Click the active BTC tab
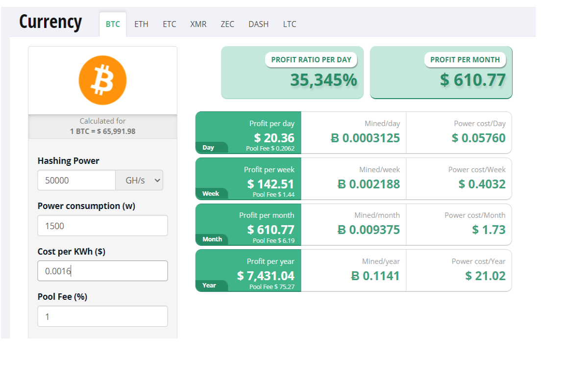588x366 pixels. tap(113, 24)
